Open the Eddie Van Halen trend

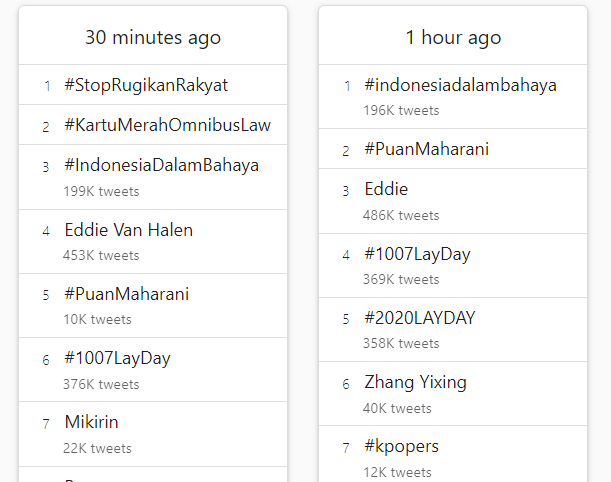[129, 230]
